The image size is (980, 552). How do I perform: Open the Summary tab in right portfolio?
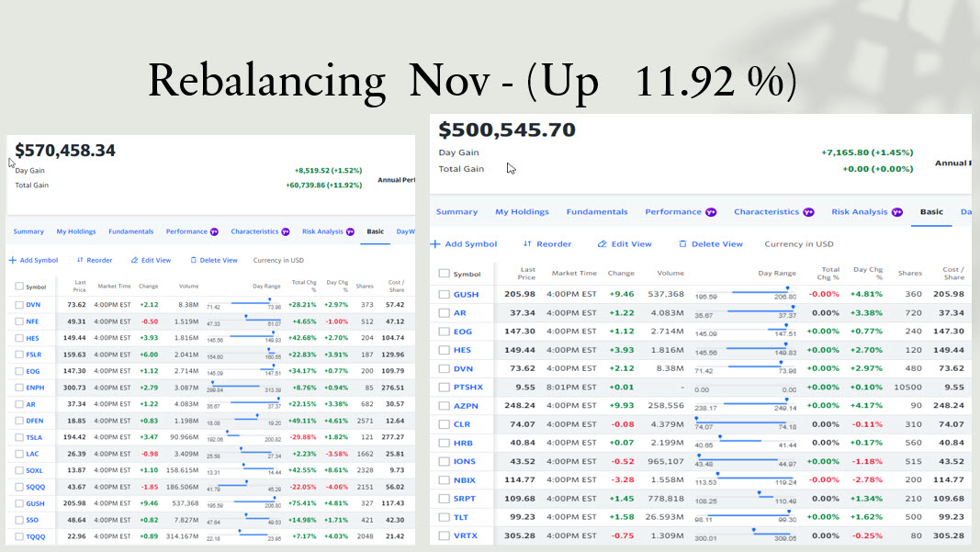(456, 212)
